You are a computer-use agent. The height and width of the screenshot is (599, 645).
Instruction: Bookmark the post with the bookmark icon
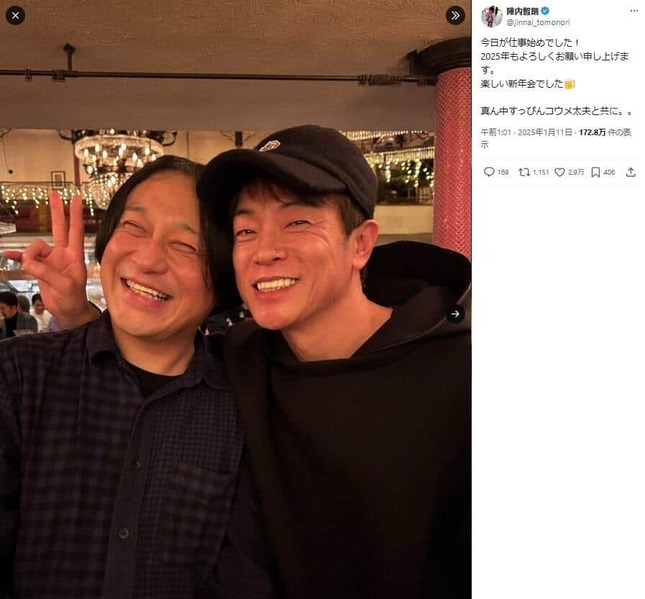(x=595, y=172)
